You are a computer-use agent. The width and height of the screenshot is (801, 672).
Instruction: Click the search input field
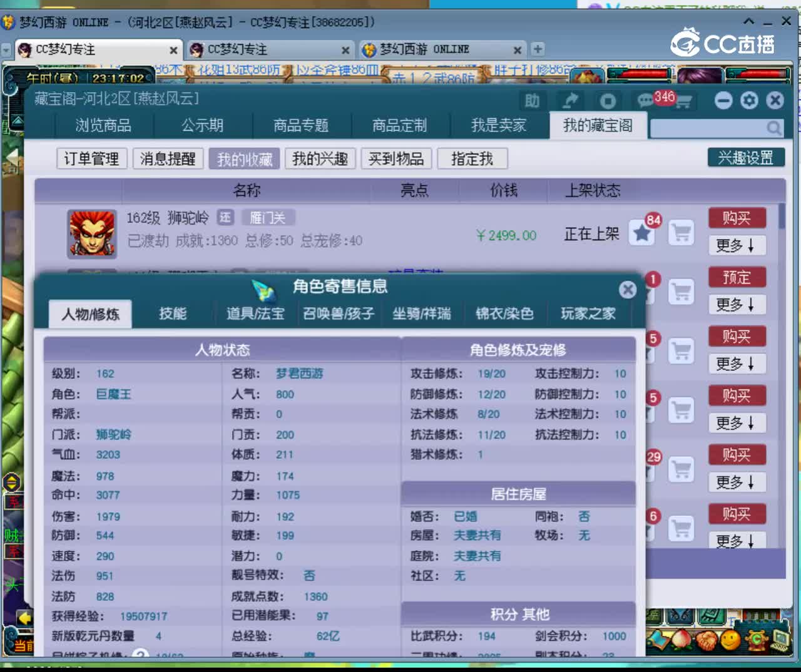(708, 128)
